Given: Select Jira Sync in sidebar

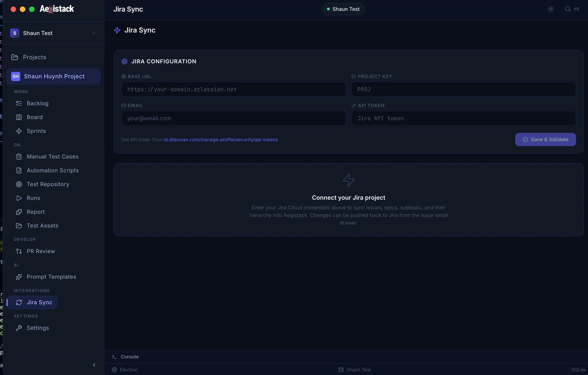Looking at the screenshot, I should (x=32, y=302).
